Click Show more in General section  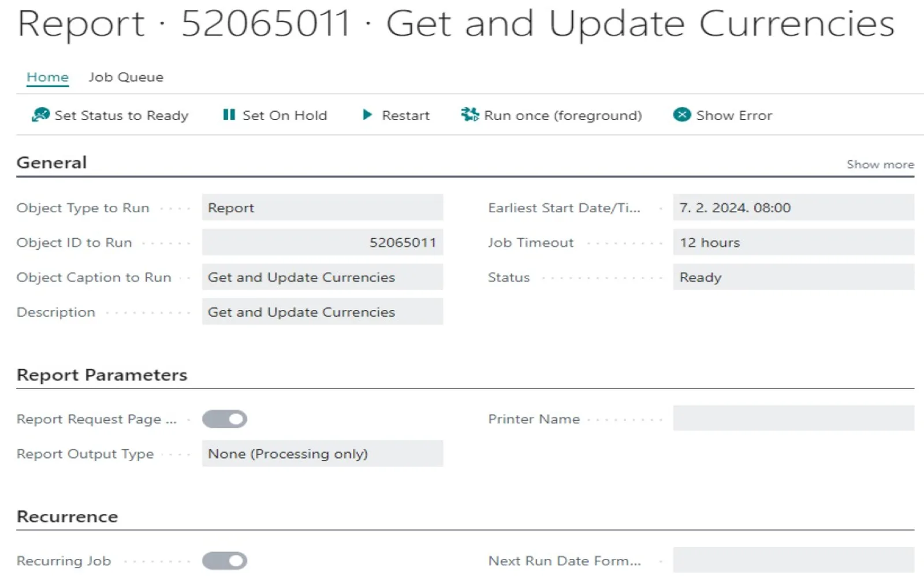point(880,164)
